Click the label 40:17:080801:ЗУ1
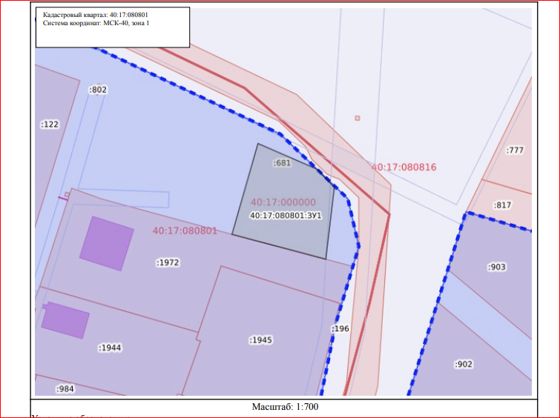This screenshot has width=560, height=418. pos(286,216)
